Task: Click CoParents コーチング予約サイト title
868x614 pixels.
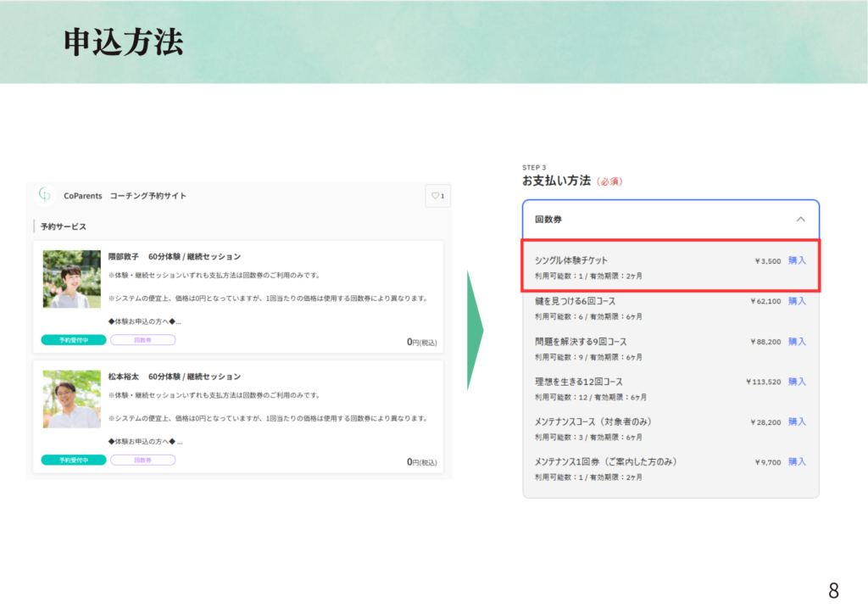Action: click(125, 195)
